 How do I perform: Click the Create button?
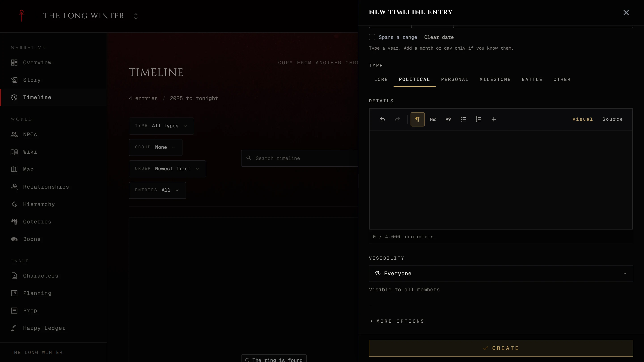501,348
